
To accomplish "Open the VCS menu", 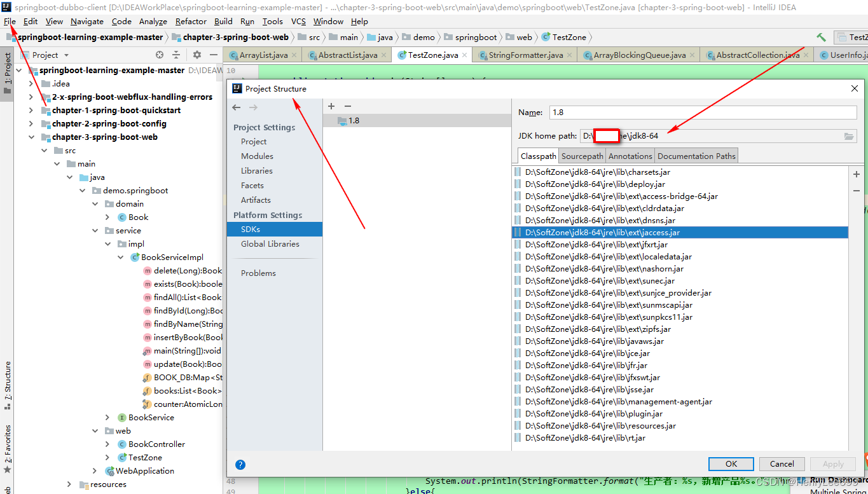I will pyautogui.click(x=298, y=21).
